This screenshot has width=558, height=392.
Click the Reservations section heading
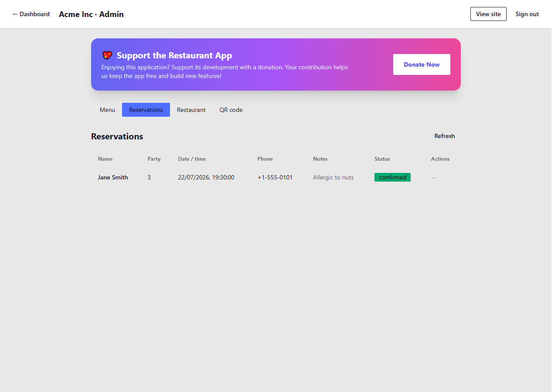[117, 136]
